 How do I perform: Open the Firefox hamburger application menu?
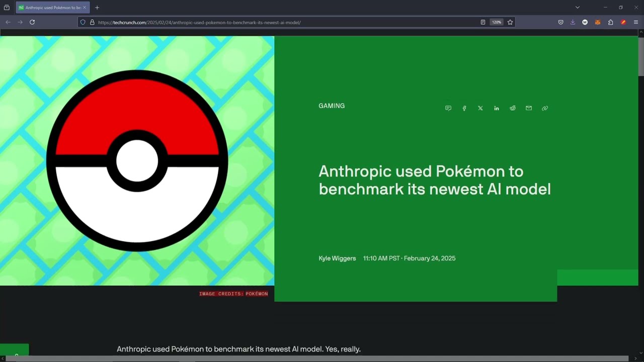[636, 22]
